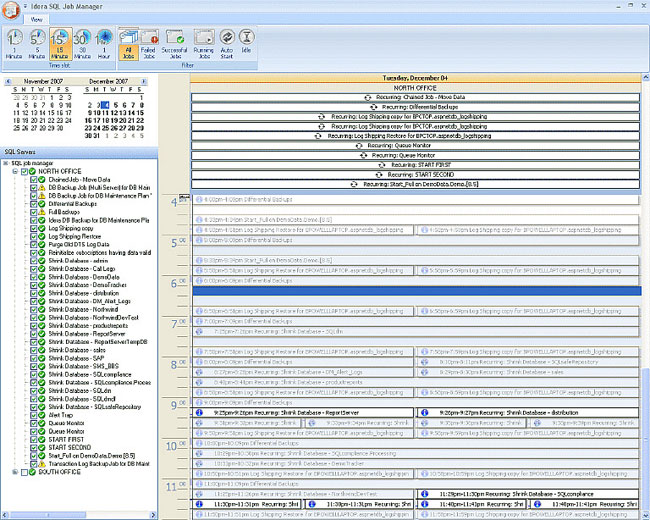Viewport: 650px width, 520px height.
Task: Uncheck Log Shipping copy checkbox
Action: coord(34,228)
